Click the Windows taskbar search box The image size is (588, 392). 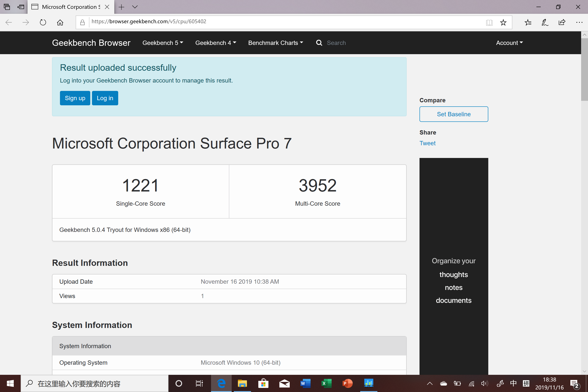click(x=95, y=383)
